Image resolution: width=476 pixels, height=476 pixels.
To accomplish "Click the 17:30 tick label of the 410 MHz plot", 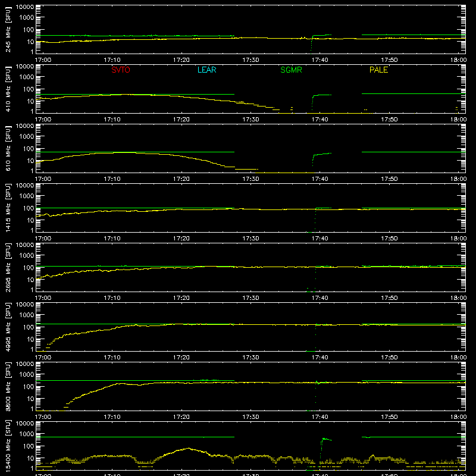I will click(x=250, y=120).
